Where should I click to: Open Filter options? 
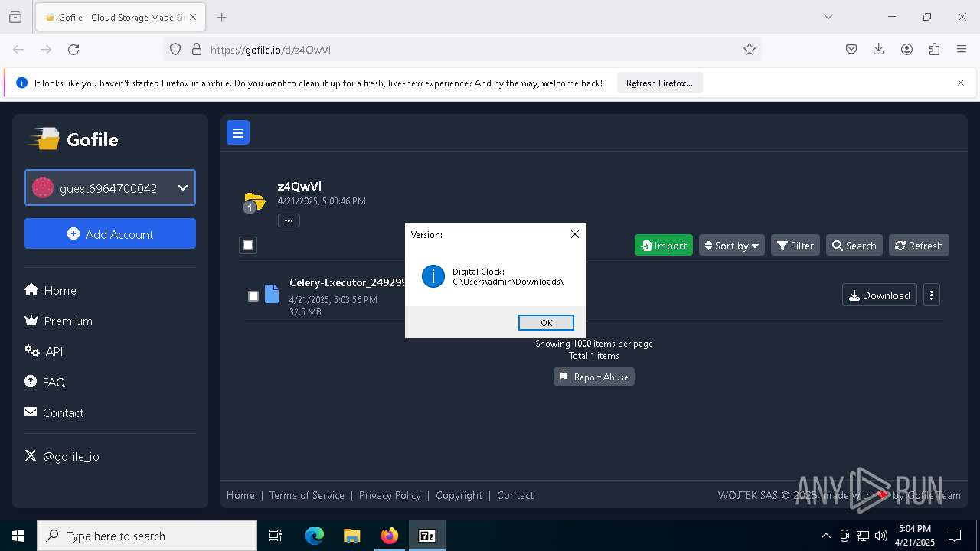pos(795,245)
